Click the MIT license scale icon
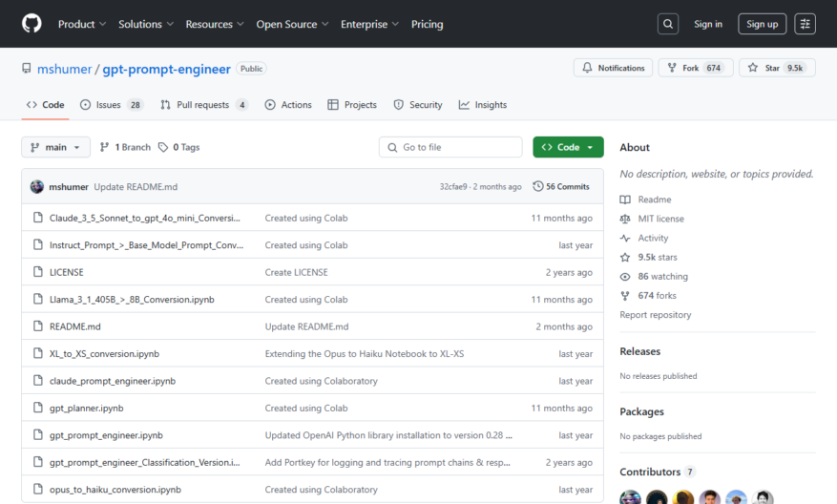The height and width of the screenshot is (504, 837). [x=625, y=219]
